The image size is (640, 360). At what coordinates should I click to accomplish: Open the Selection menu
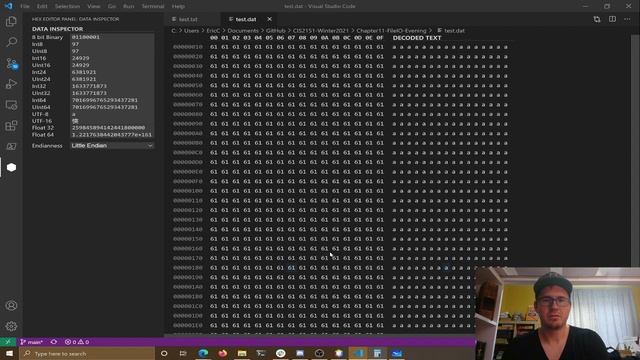click(x=67, y=6)
